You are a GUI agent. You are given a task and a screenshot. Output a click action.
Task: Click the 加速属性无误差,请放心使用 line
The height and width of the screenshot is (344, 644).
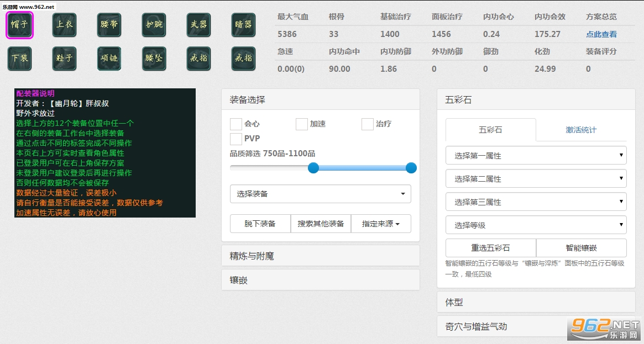pyautogui.click(x=66, y=213)
